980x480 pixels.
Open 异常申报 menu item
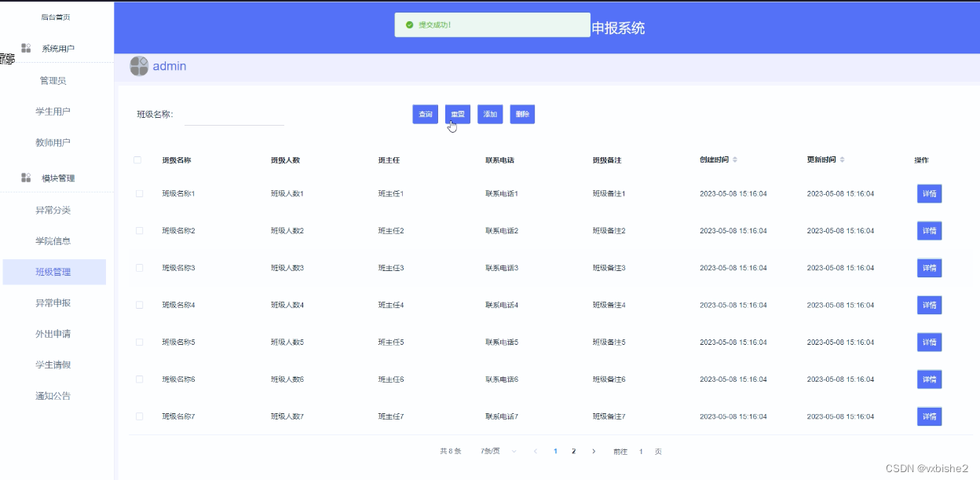pos(53,303)
